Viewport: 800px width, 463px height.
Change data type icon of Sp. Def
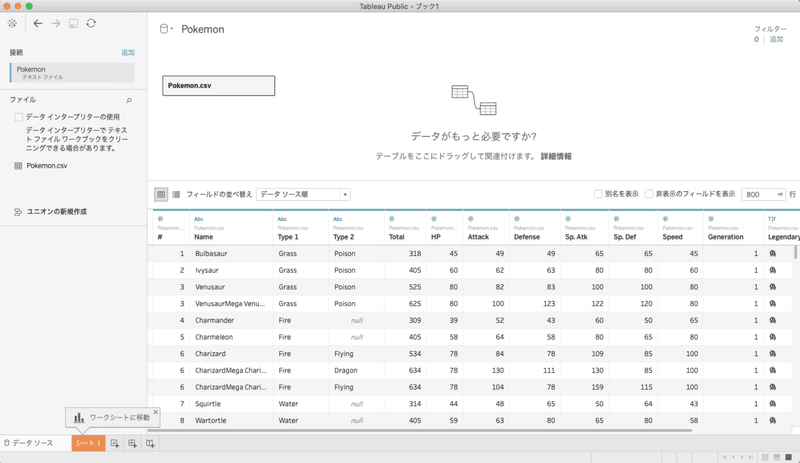[616, 218]
